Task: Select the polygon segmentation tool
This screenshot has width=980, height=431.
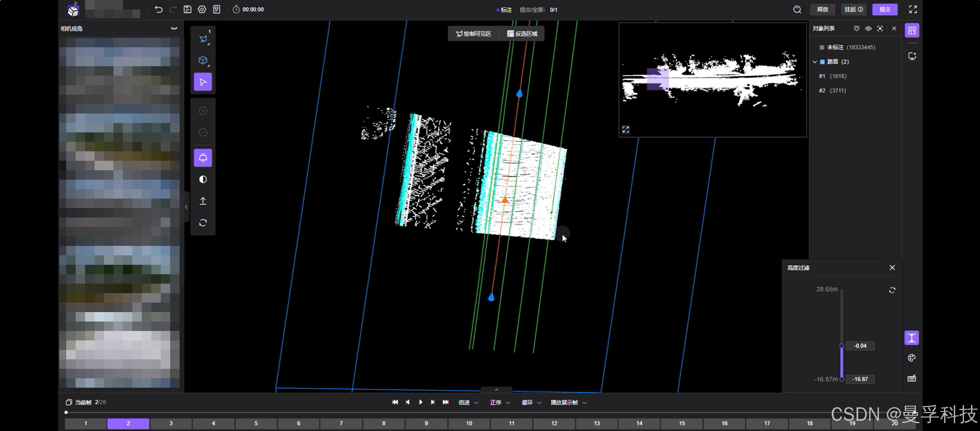Action: click(x=203, y=39)
